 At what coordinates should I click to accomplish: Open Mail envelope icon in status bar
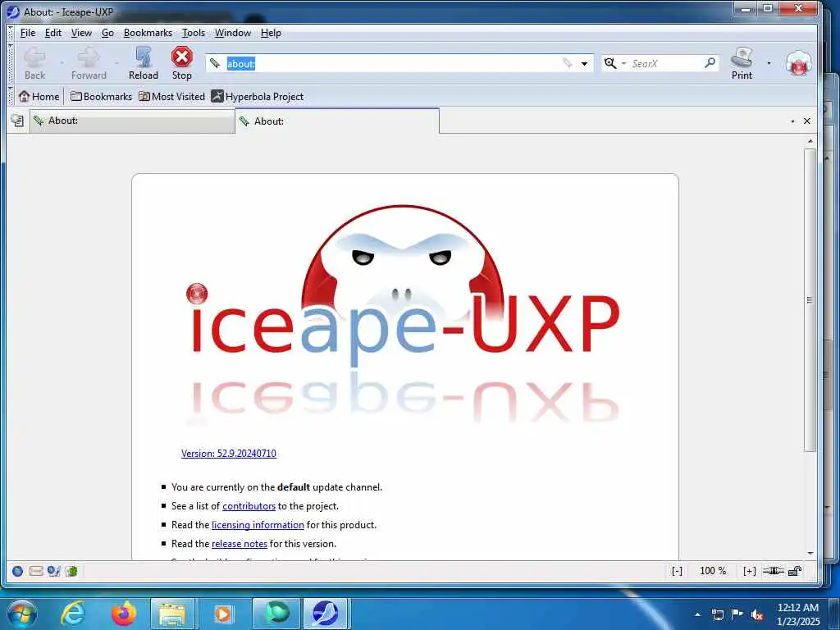click(x=36, y=571)
